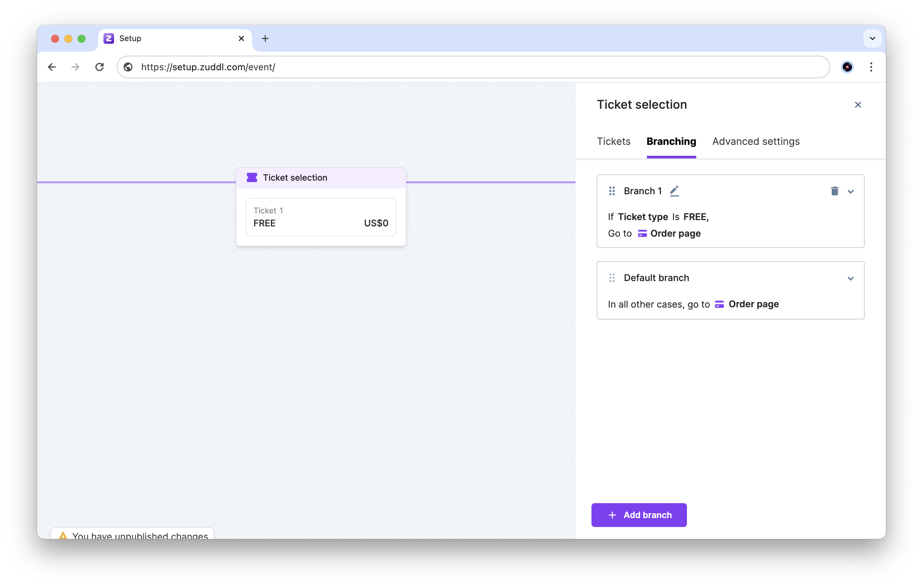Click the Default branch drag handle

point(612,278)
